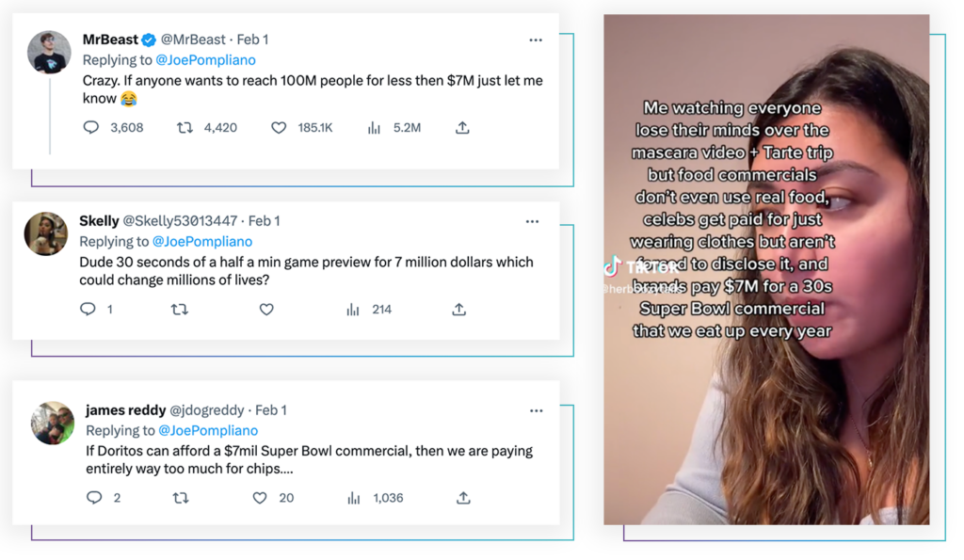Open @JoePompliano link in MrBeast's reply
This screenshot has height=560, width=964.
(x=205, y=59)
